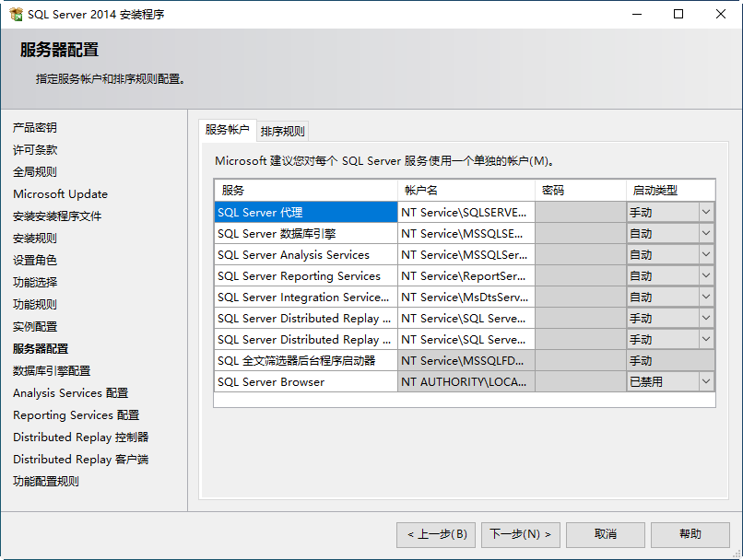Click the SQL Server setup title bar icon

pos(16,14)
